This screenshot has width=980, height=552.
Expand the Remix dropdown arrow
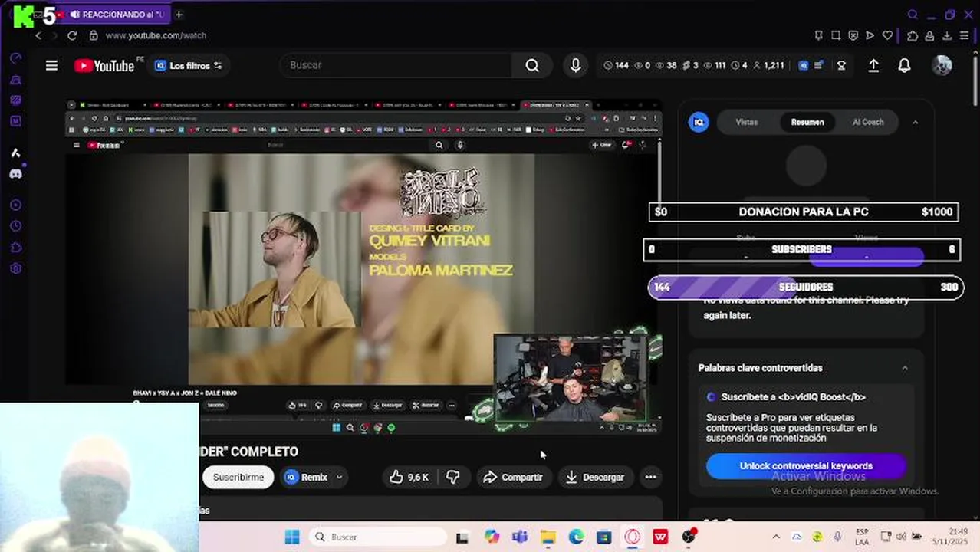[339, 477]
